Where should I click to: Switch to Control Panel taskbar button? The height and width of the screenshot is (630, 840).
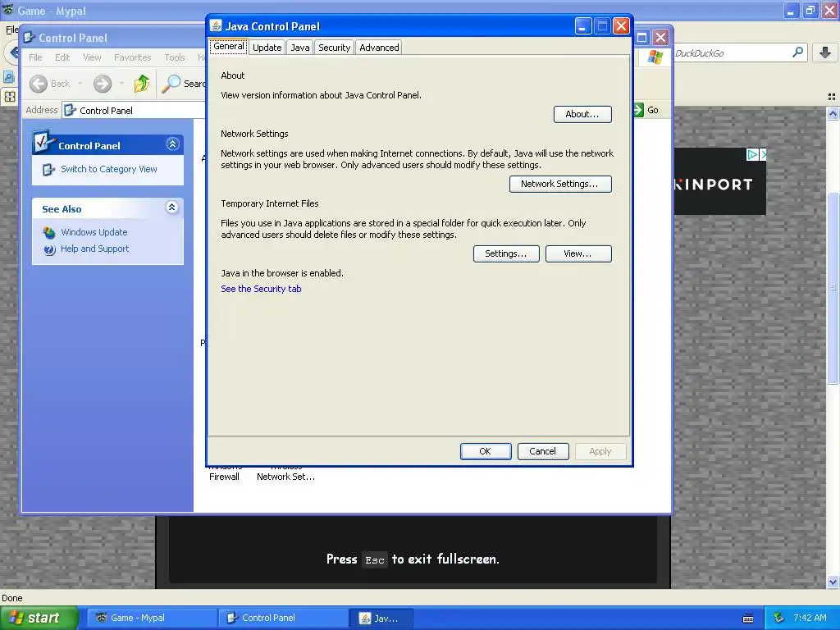pos(282,619)
